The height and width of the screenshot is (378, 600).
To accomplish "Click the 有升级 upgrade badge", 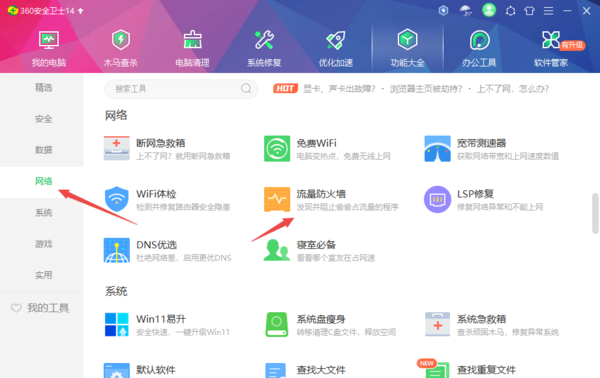I will (x=572, y=45).
